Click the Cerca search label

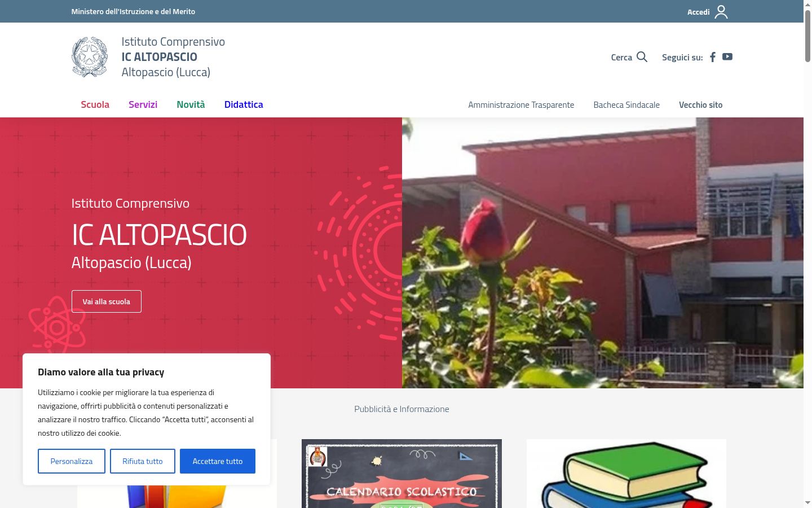[621, 57]
